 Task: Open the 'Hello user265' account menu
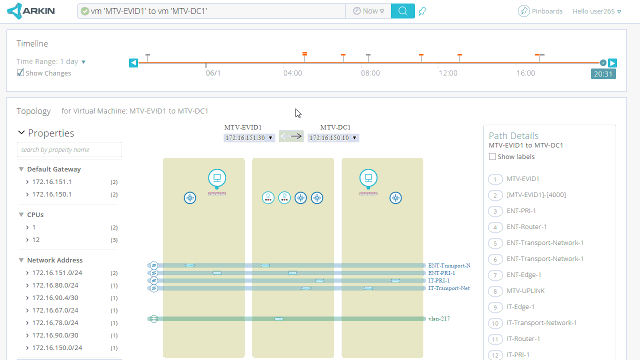coord(597,11)
